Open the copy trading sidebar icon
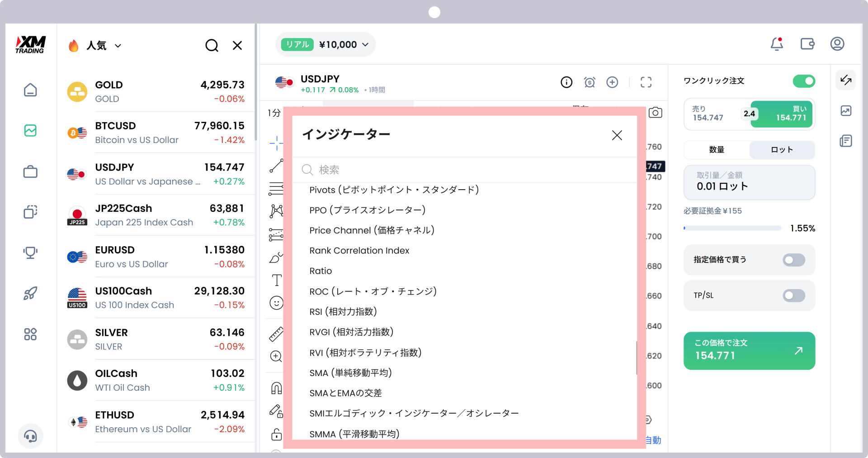The height and width of the screenshot is (458, 868). [30, 212]
